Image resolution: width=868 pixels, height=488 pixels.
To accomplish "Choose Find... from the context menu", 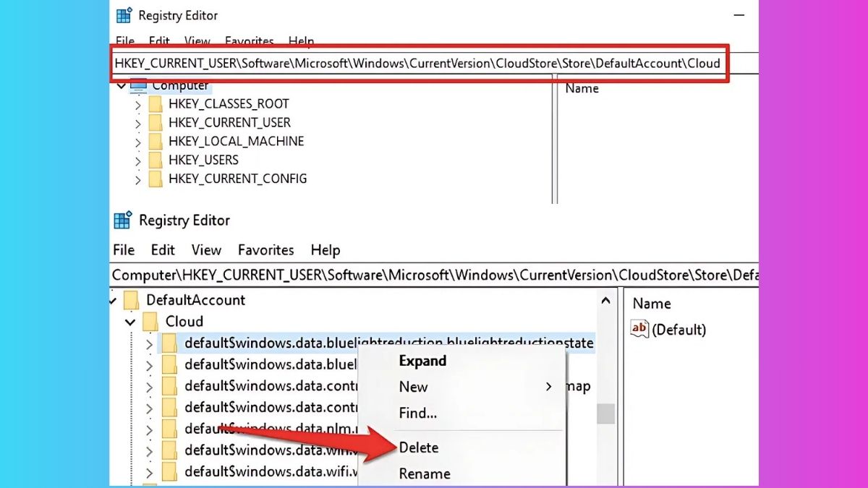I will pos(418,414).
